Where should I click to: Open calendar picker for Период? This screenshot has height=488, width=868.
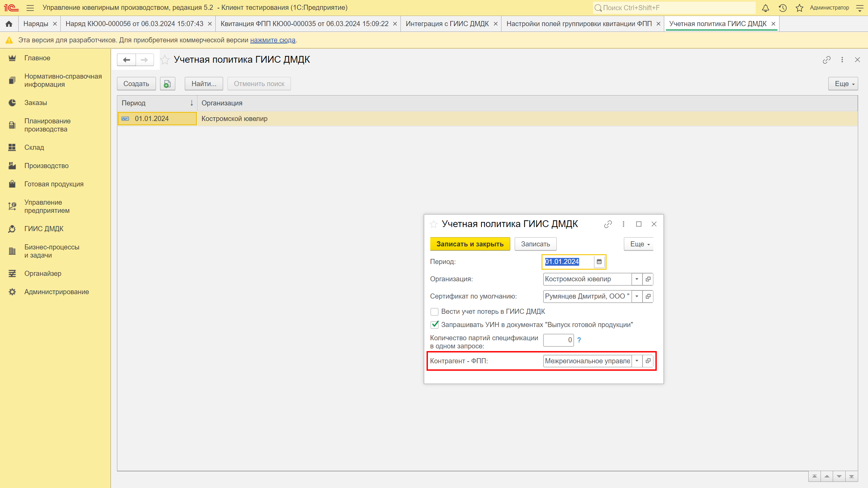(599, 262)
